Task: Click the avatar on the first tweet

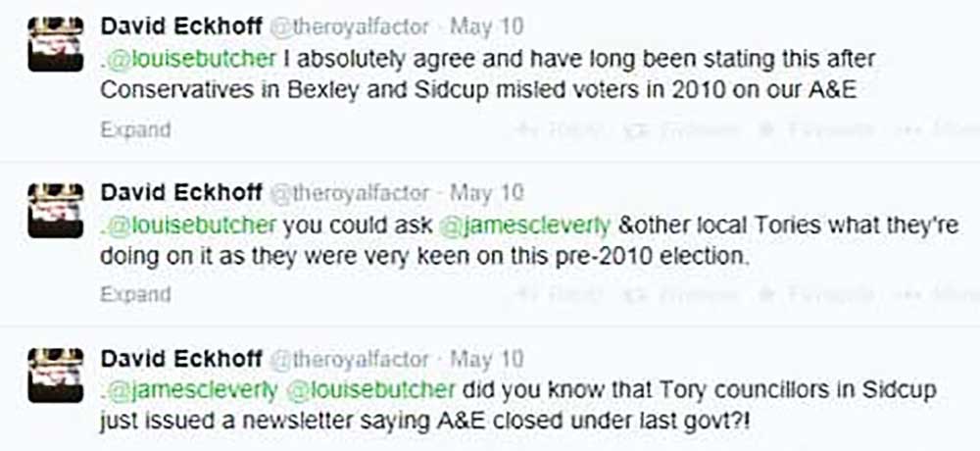Action: point(54,44)
